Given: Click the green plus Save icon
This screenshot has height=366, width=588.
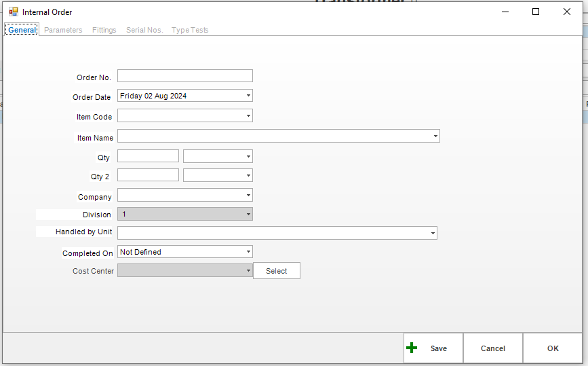Looking at the screenshot, I should pyautogui.click(x=412, y=348).
